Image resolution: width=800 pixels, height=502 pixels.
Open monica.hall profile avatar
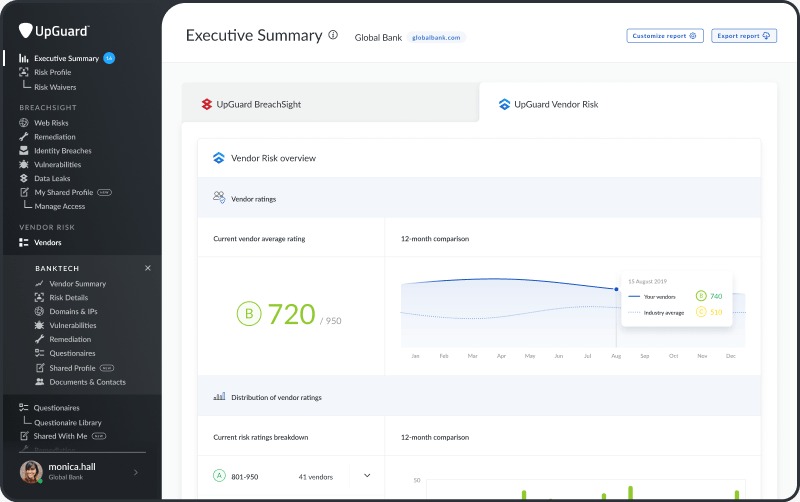tap(31, 472)
